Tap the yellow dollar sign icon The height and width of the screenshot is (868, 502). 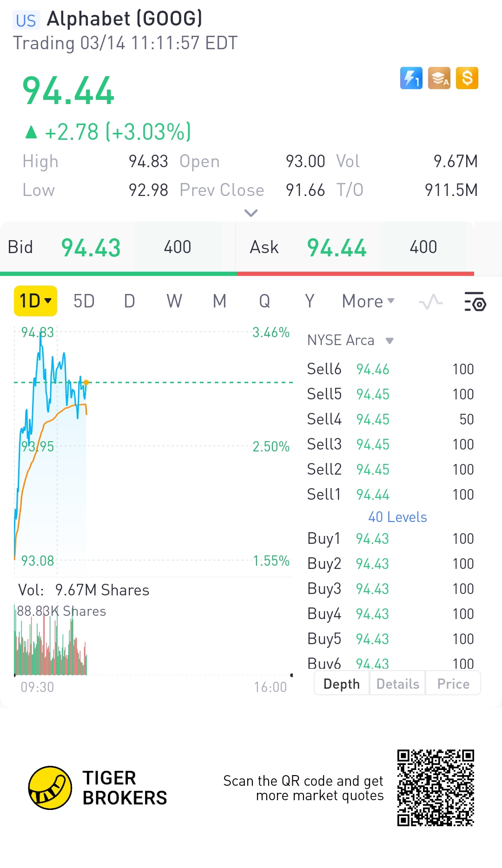(x=467, y=78)
